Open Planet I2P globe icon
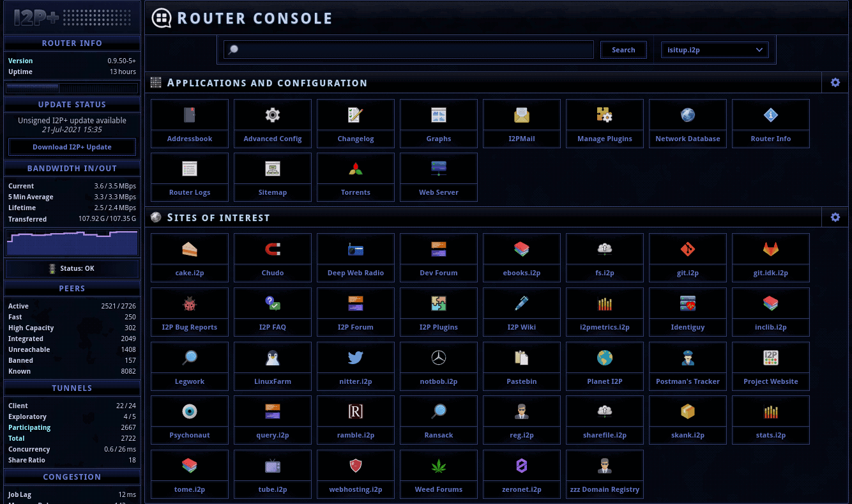The width and height of the screenshot is (852, 504). pos(605,358)
